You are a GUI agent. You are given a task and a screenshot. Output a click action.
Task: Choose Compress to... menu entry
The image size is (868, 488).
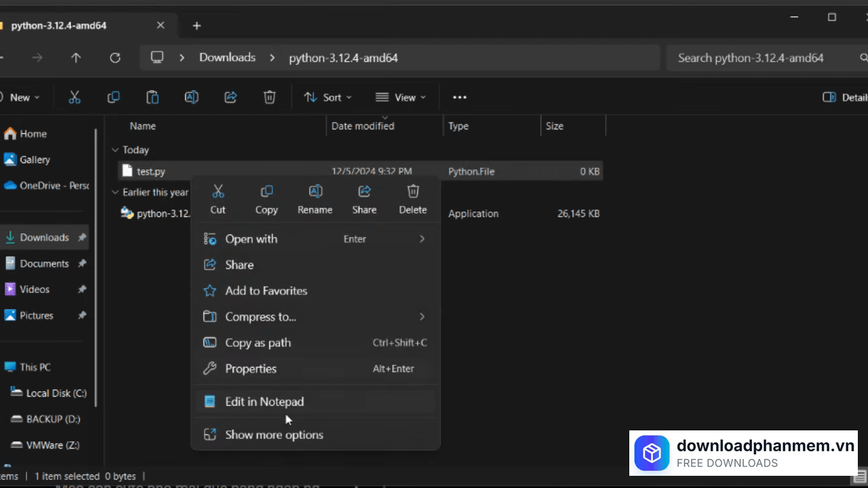(315, 317)
